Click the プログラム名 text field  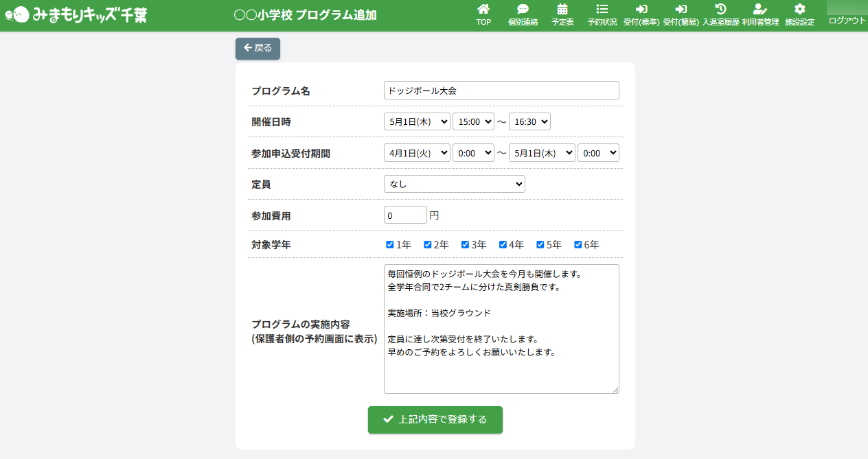(x=501, y=91)
